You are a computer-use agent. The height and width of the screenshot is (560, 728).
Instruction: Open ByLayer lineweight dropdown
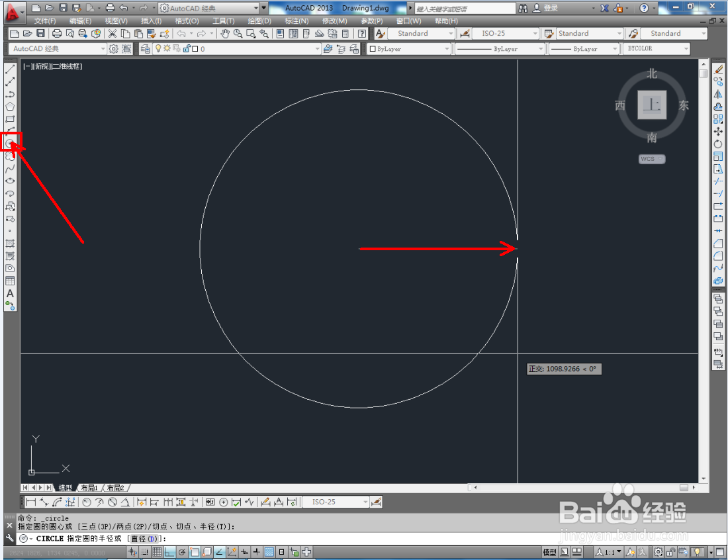584,49
